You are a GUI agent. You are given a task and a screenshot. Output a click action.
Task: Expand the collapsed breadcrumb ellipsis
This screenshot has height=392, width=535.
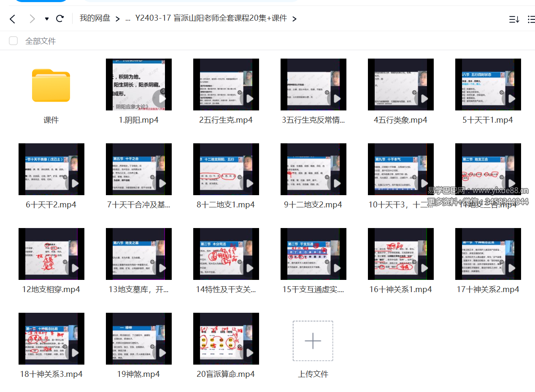pyautogui.click(x=128, y=19)
